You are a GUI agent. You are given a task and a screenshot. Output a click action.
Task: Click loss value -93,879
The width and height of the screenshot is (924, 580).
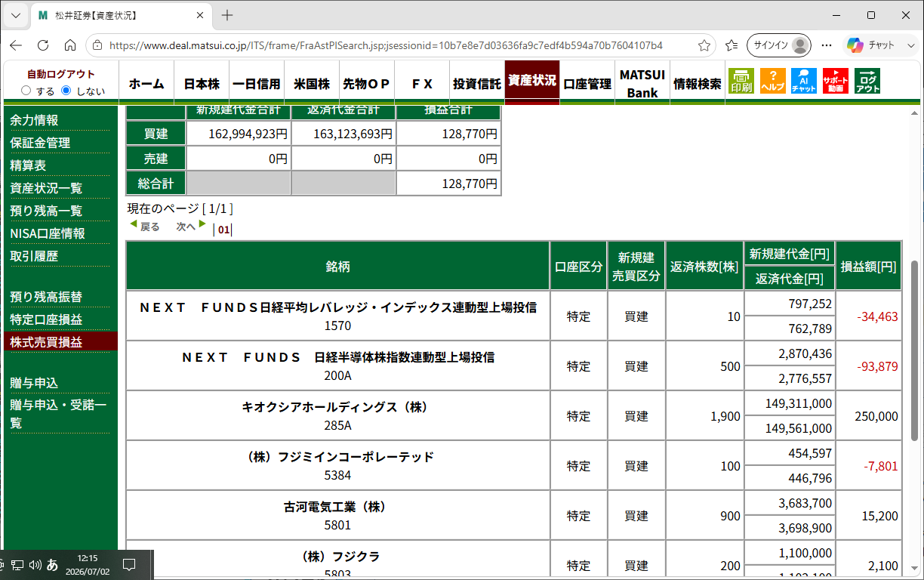pos(877,366)
